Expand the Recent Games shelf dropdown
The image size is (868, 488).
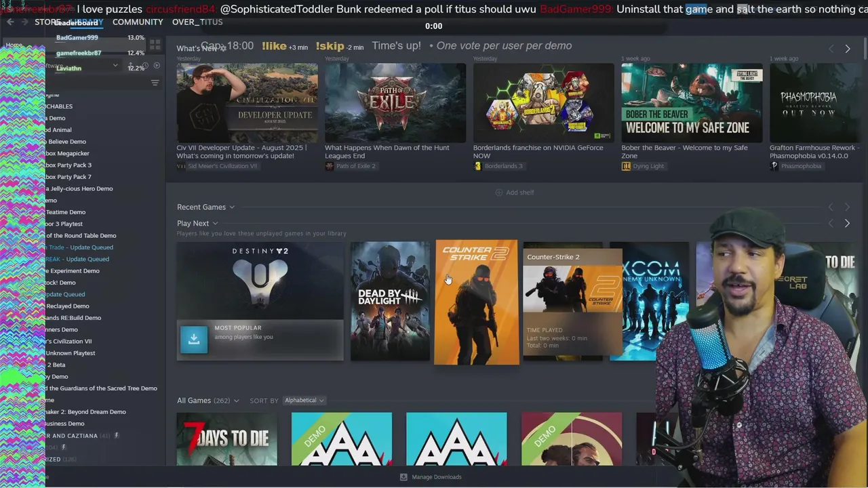tap(232, 207)
